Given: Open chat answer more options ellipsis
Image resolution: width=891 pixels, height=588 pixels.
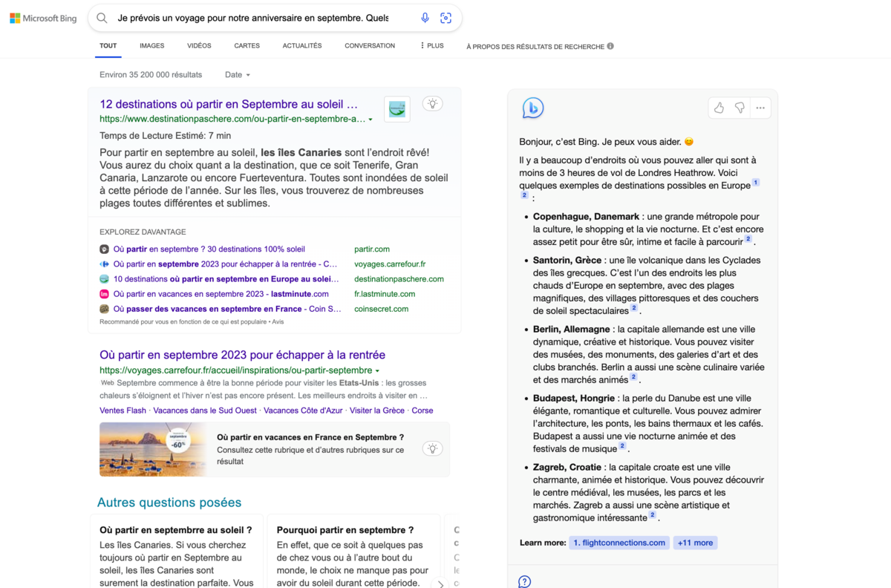Looking at the screenshot, I should pyautogui.click(x=760, y=108).
